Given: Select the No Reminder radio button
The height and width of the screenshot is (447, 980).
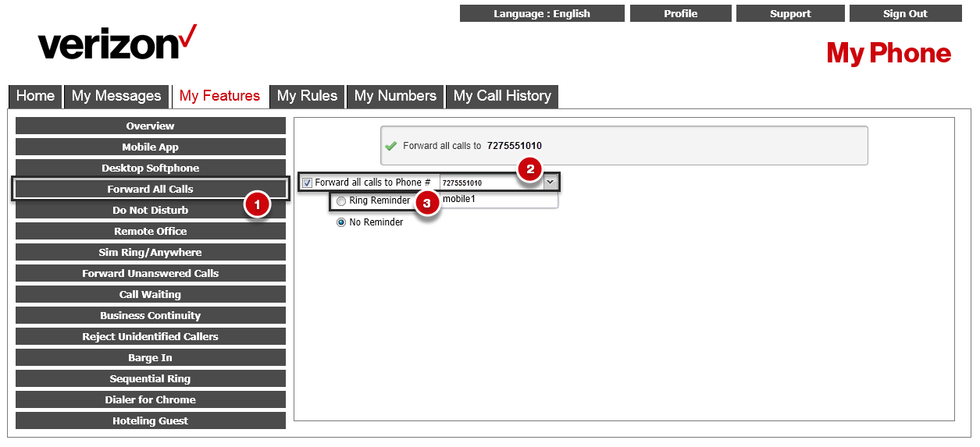Looking at the screenshot, I should click(x=340, y=222).
